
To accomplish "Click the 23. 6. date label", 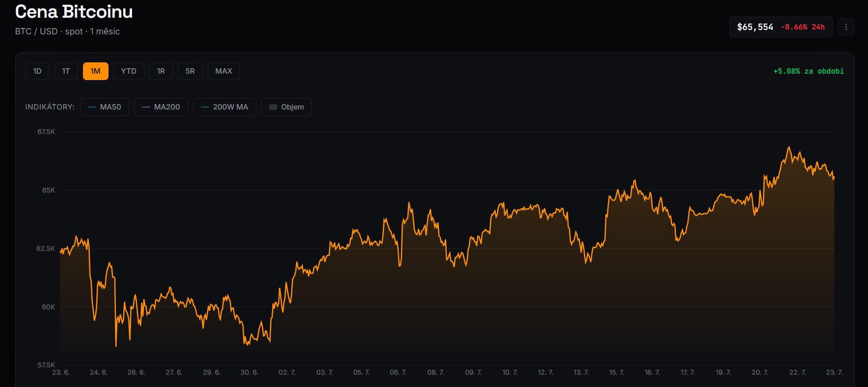I will tap(61, 372).
